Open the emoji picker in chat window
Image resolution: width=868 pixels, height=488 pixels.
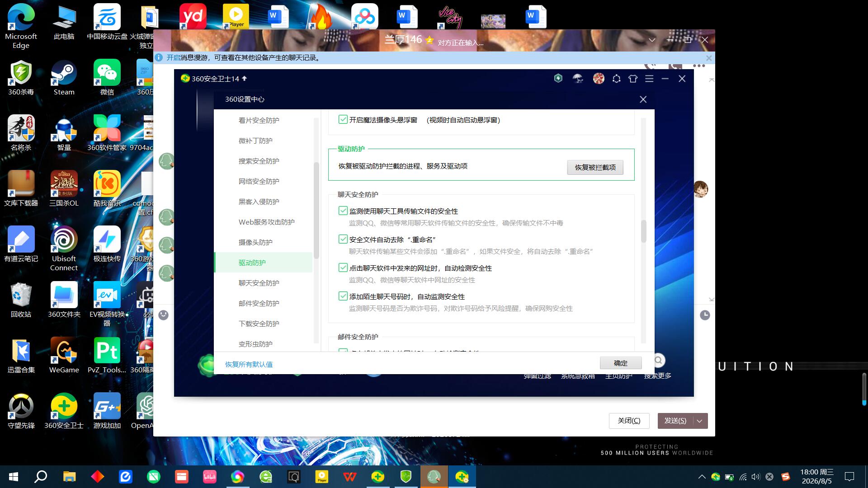coord(164,315)
